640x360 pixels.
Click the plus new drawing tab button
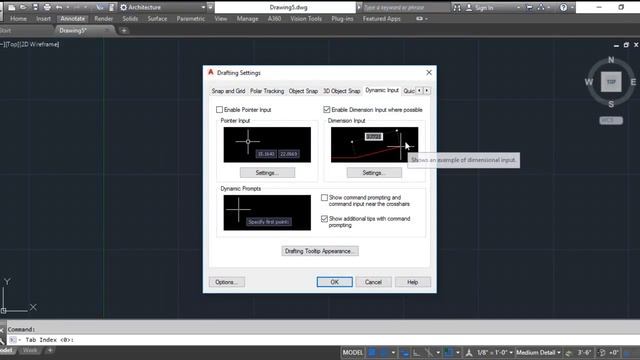[124, 30]
